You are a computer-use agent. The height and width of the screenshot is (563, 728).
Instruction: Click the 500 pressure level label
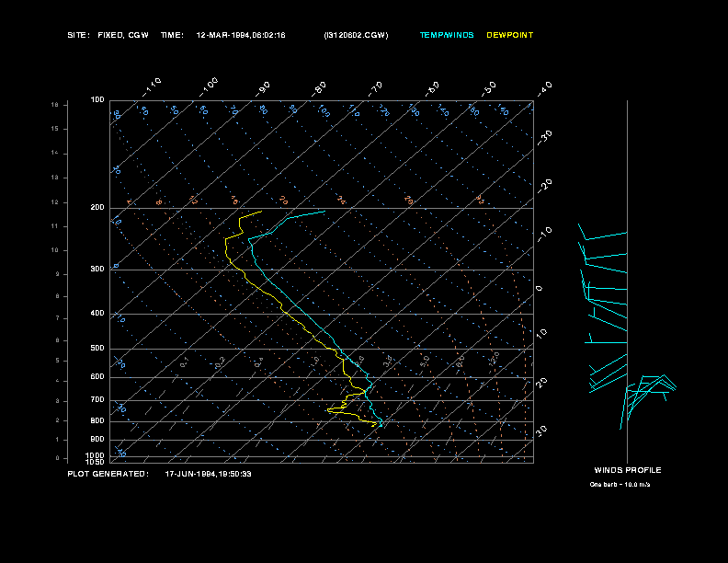click(x=97, y=348)
